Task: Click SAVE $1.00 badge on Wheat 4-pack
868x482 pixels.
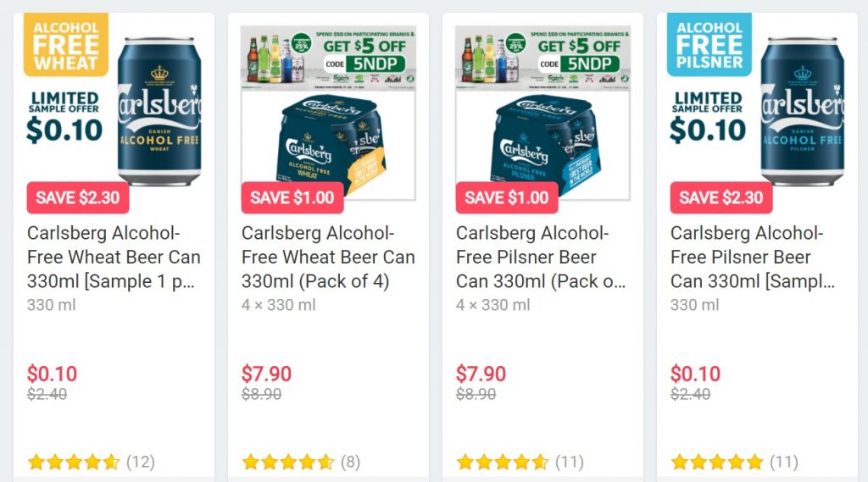Action: click(x=292, y=198)
